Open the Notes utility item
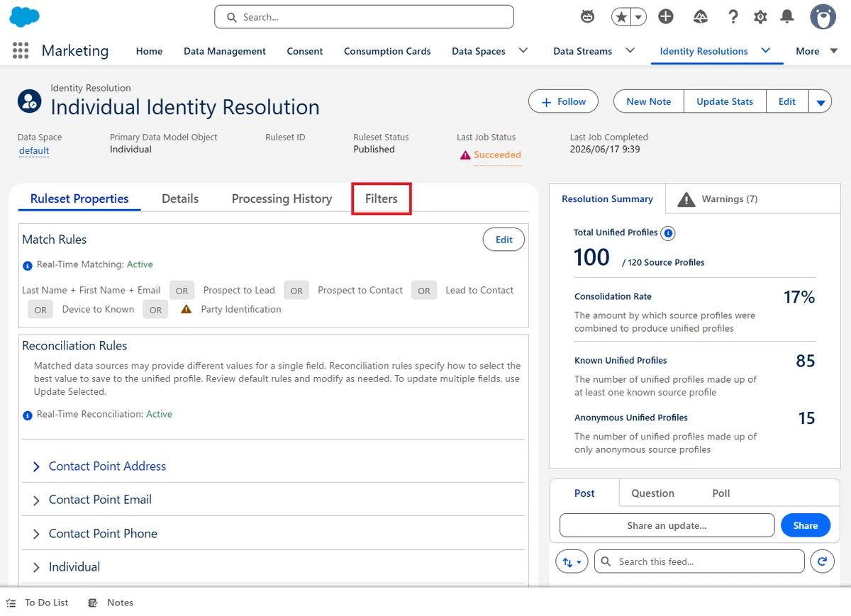The image size is (851, 616). (x=111, y=603)
